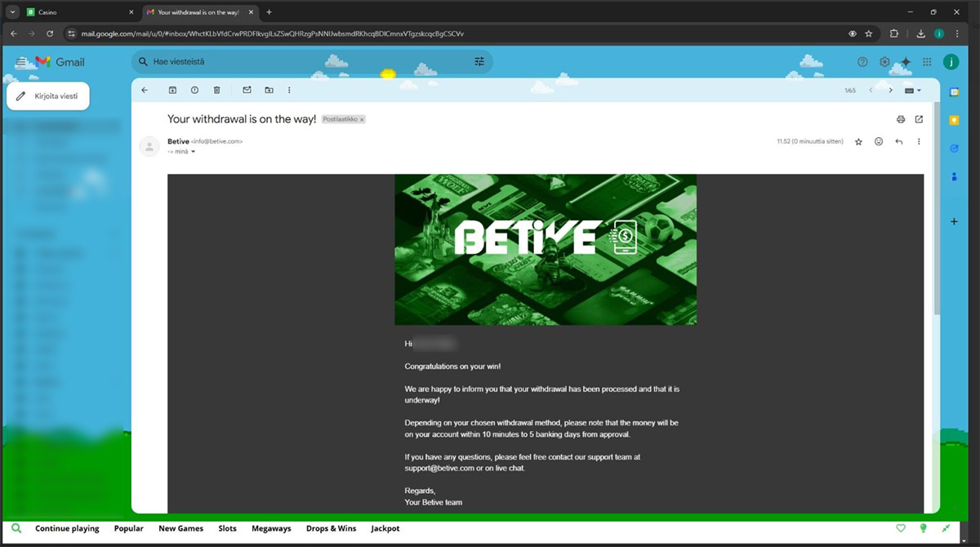Open Gmail settings gear
Image resolution: width=980 pixels, height=547 pixels.
pos(884,62)
